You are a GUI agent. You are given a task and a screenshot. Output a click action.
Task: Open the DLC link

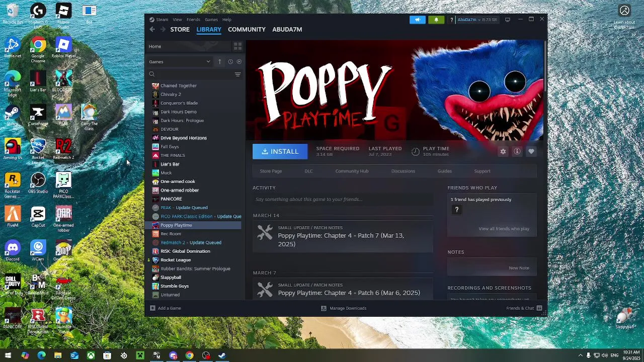tap(308, 171)
